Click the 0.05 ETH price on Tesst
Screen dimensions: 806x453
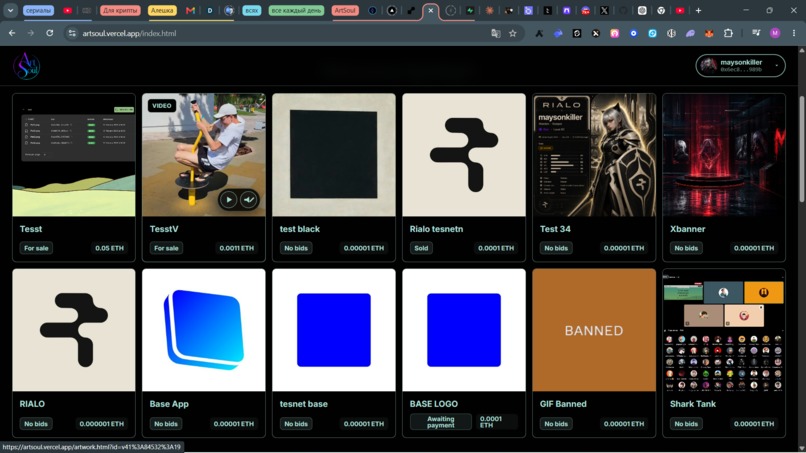click(109, 248)
